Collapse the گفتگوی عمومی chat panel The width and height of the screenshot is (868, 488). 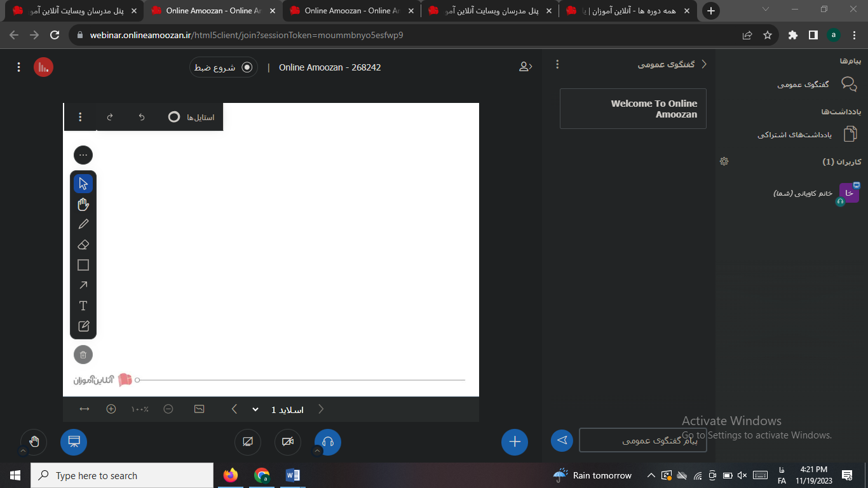tap(673, 64)
